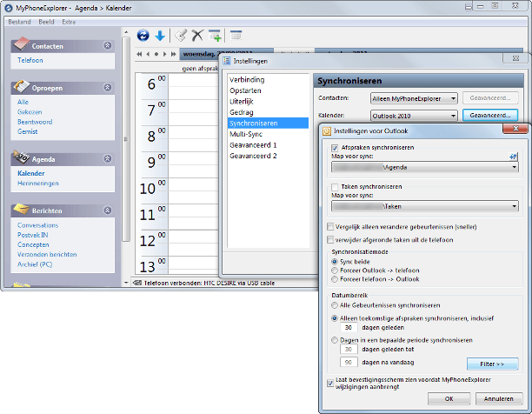The width and height of the screenshot is (532, 414).
Task: Enable Taken synchroniseren checkbox
Action: (x=335, y=187)
